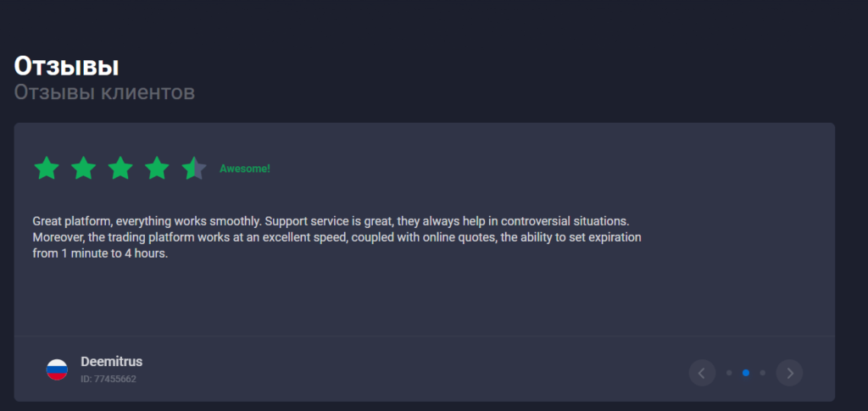Select the active blue pagination dot
The width and height of the screenshot is (868, 411).
(746, 373)
